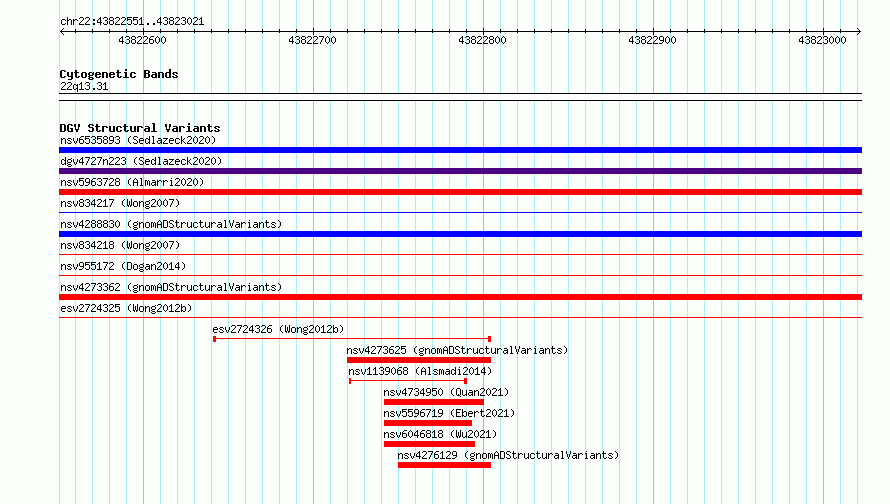Open nsv4288830 (gnomADStructuralVariants) label
The image size is (890, 504).
pos(171,224)
